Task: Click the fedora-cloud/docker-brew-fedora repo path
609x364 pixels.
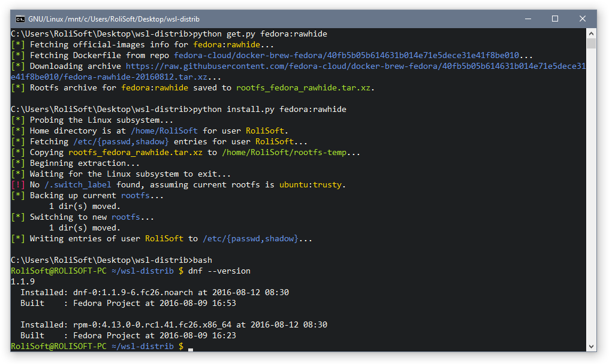Action: 346,56
